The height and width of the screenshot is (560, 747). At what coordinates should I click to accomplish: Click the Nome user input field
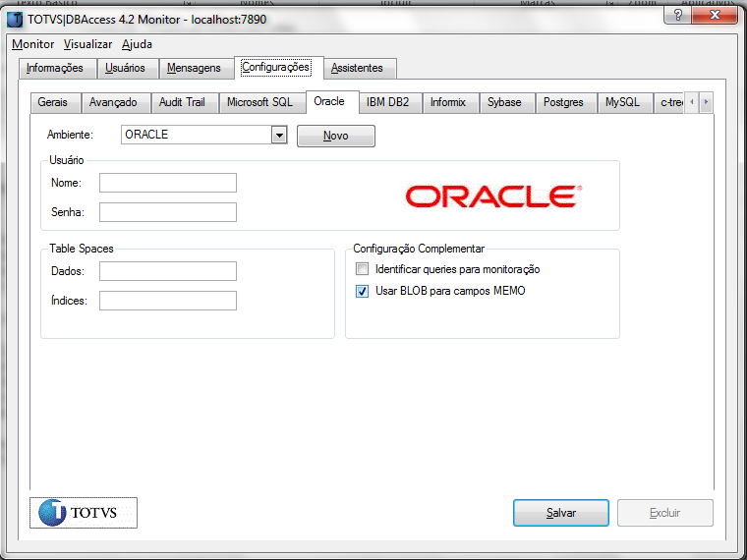(x=168, y=183)
